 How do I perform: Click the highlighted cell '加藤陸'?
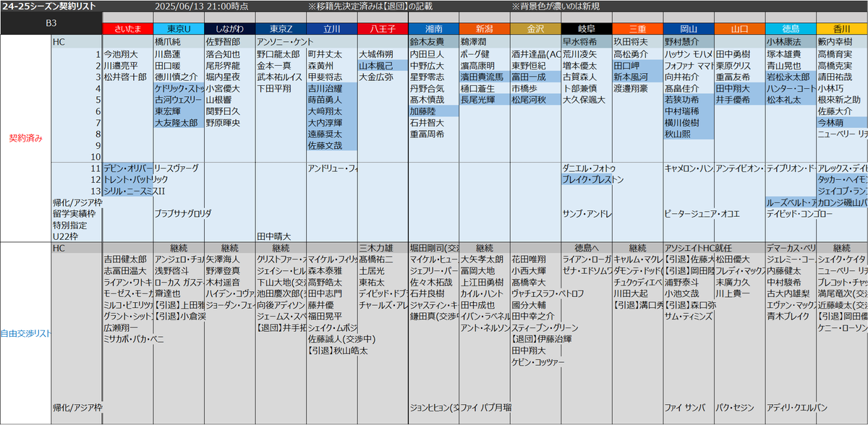pyautogui.click(x=433, y=111)
